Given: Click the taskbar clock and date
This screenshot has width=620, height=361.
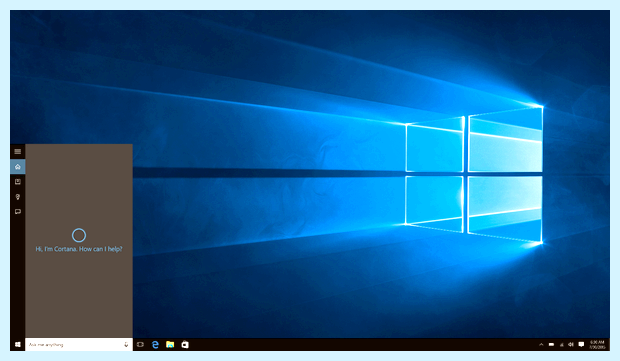Looking at the screenshot, I should (x=597, y=344).
